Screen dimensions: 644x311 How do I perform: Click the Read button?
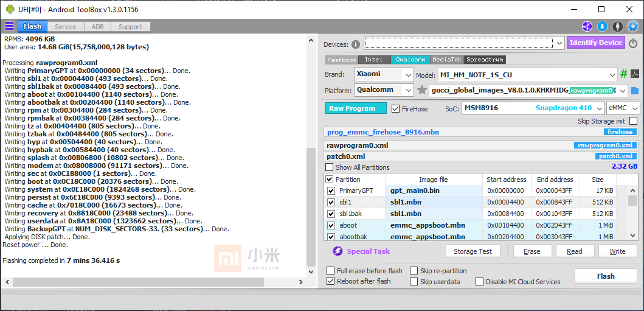pyautogui.click(x=575, y=251)
